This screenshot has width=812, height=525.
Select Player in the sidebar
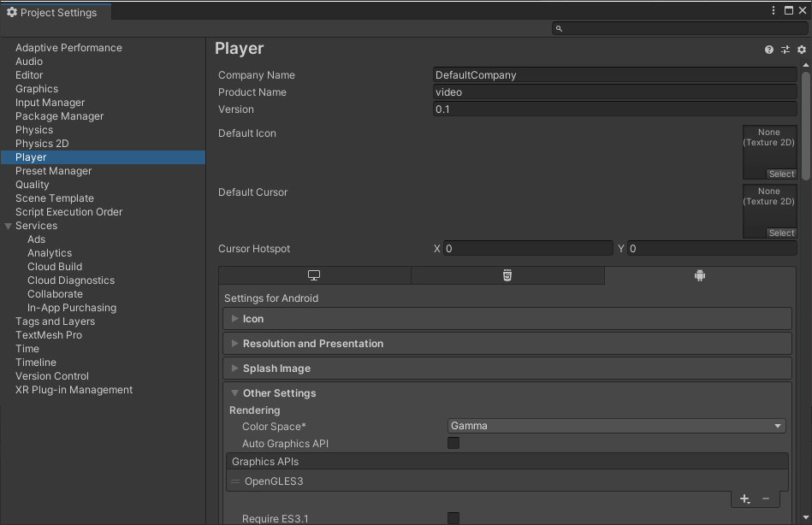pos(103,157)
